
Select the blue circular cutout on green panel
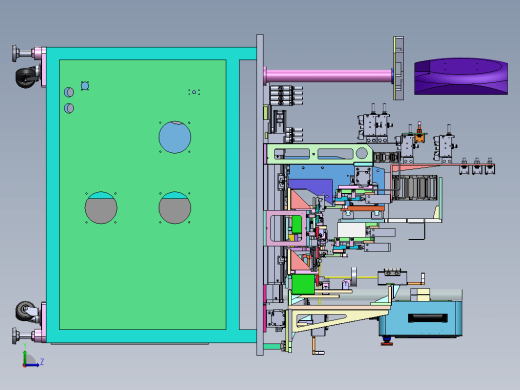click(175, 137)
